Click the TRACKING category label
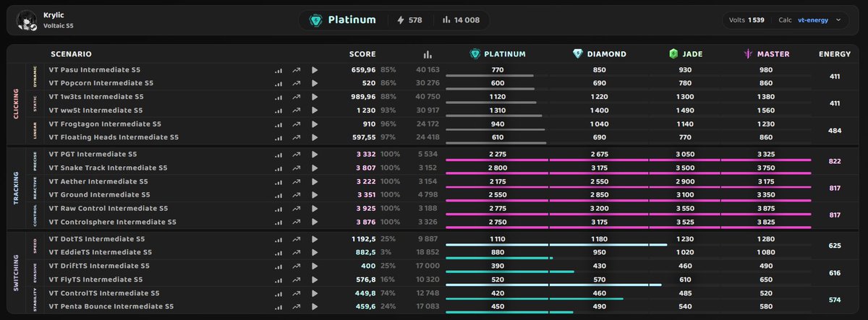The width and height of the screenshot is (868, 320). (16, 188)
